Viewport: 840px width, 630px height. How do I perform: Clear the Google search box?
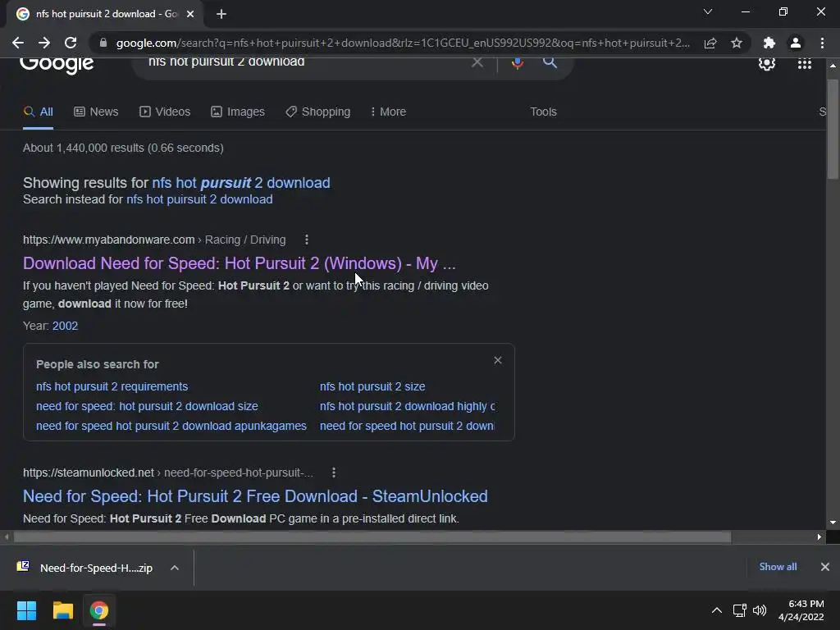477,62
